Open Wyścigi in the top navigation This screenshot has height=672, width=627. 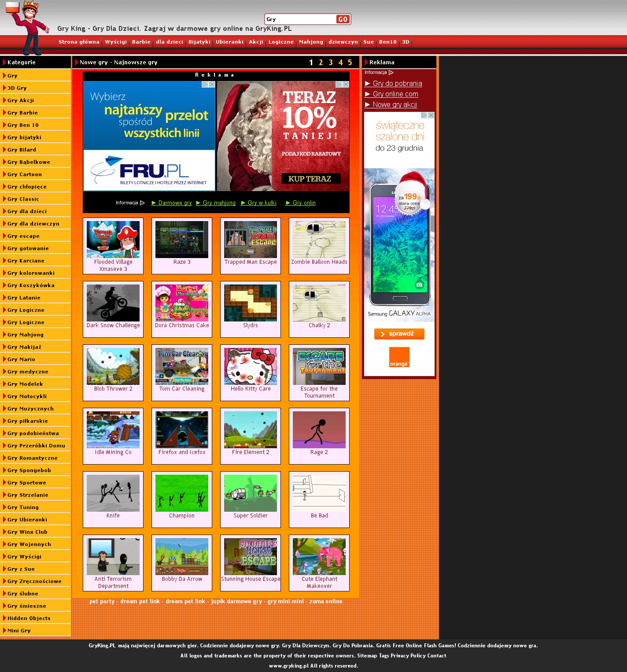[116, 42]
